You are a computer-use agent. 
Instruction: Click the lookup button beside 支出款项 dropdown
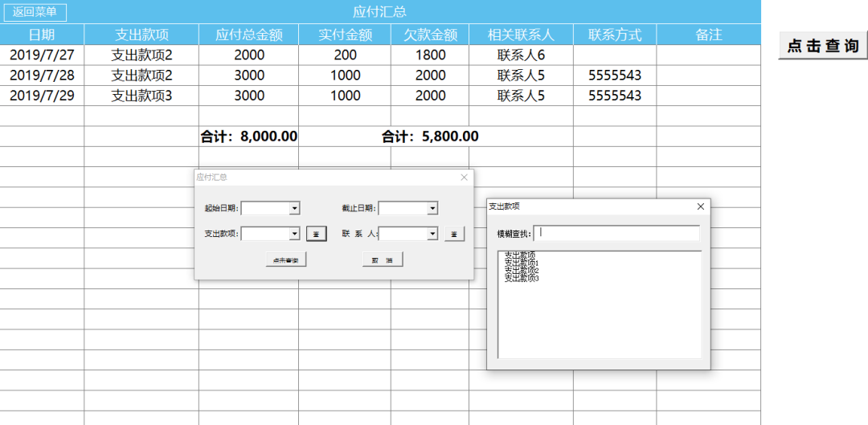click(x=317, y=234)
